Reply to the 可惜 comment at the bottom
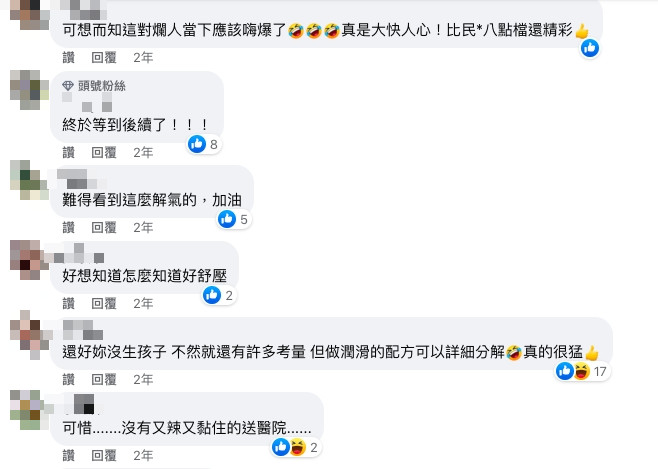Screen dimensions: 658x469 click(104, 455)
